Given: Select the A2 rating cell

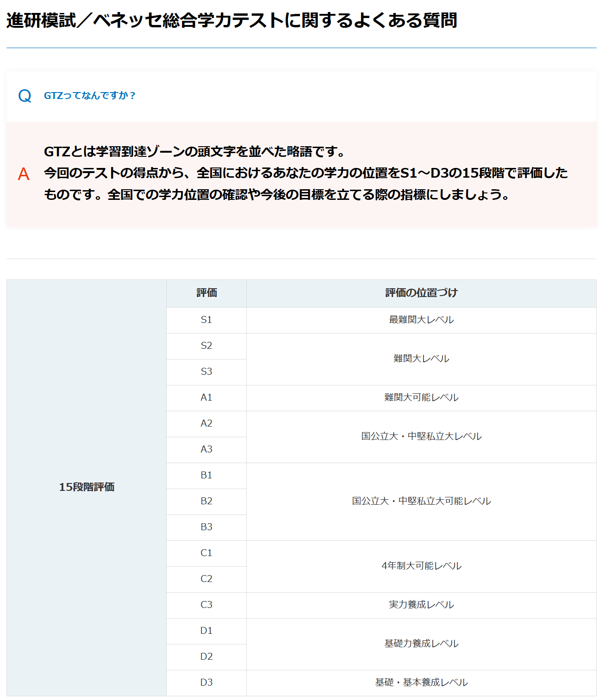Looking at the screenshot, I should pyautogui.click(x=206, y=423).
